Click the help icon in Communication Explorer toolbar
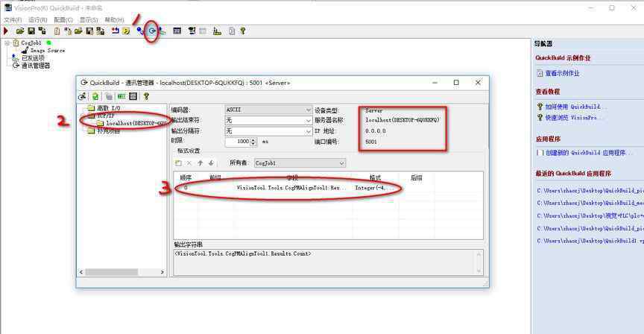This screenshot has height=334, width=644. (146, 96)
